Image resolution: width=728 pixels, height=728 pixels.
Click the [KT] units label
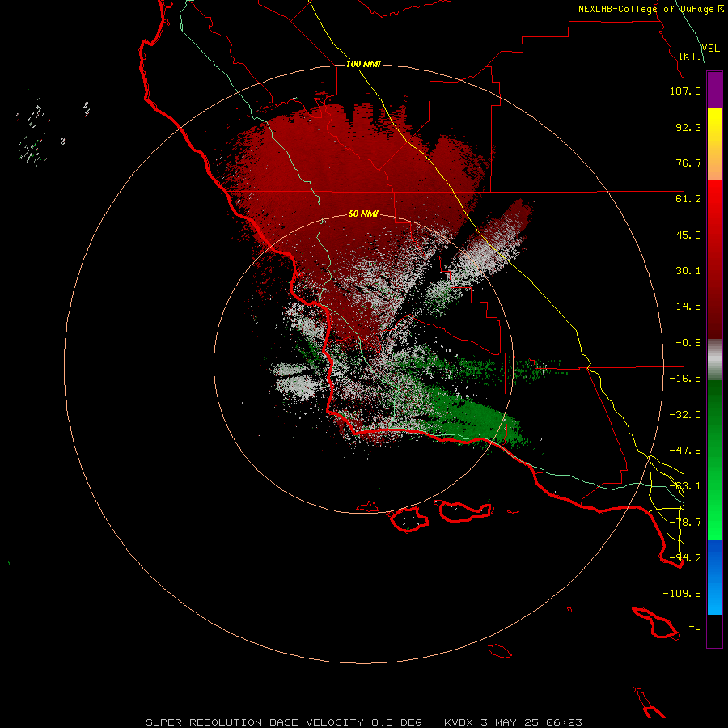pos(691,56)
